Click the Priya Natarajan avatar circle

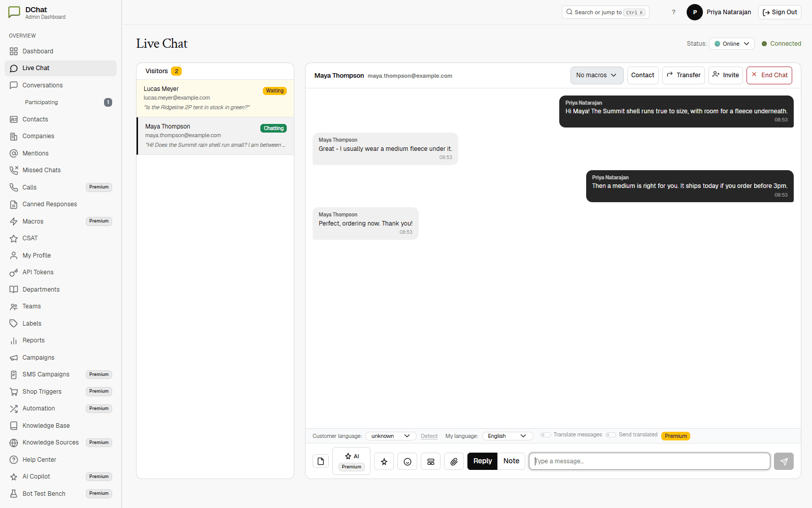point(695,12)
